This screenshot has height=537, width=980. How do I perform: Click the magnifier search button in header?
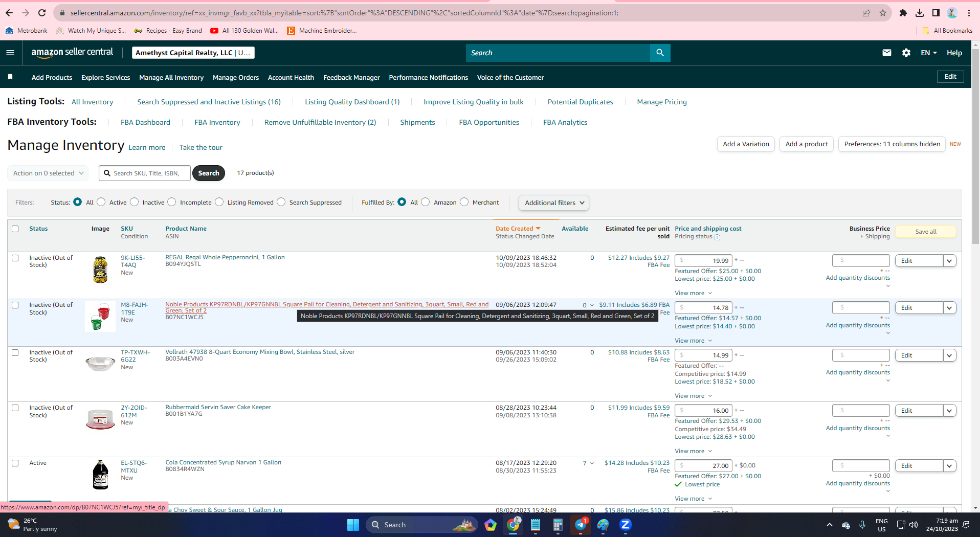click(660, 53)
